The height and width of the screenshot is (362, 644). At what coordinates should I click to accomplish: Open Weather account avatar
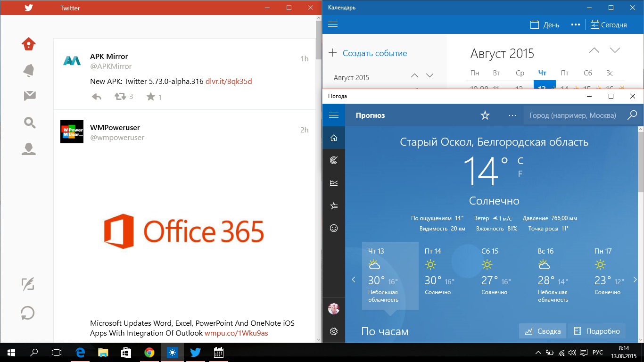click(x=334, y=309)
